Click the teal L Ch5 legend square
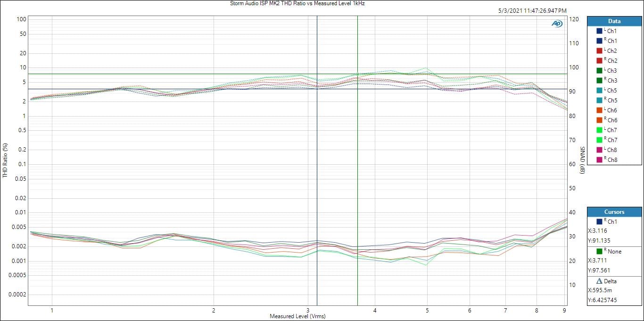Viewport: 644px width, 321px height. [x=600, y=91]
